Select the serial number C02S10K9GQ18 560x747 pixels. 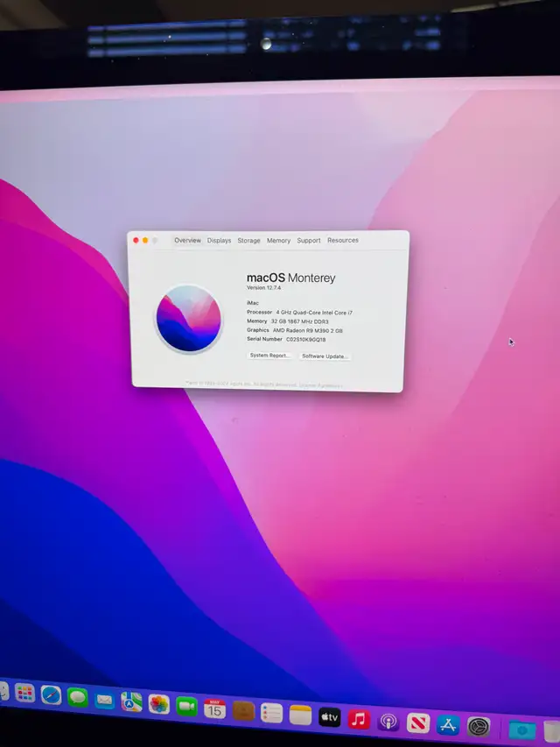pos(305,340)
